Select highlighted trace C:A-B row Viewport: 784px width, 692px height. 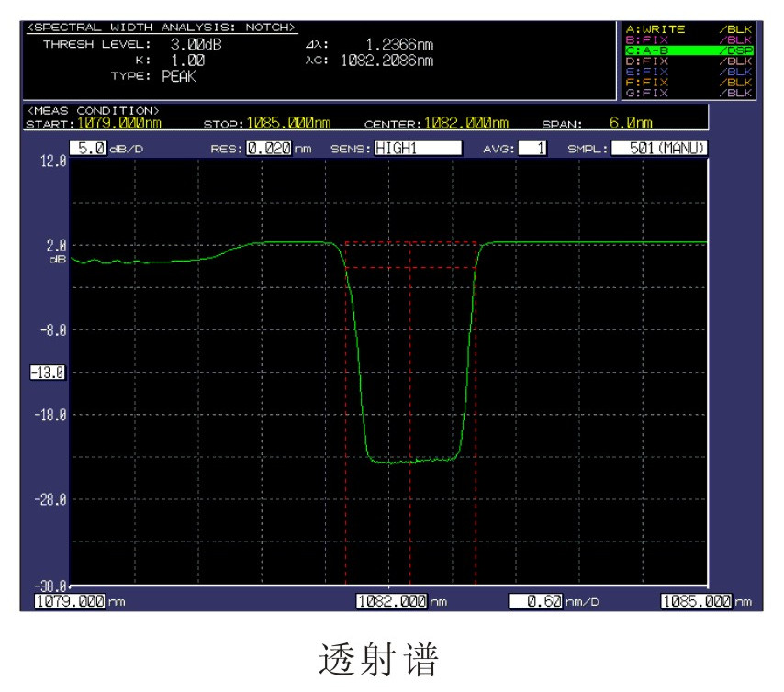(689, 50)
